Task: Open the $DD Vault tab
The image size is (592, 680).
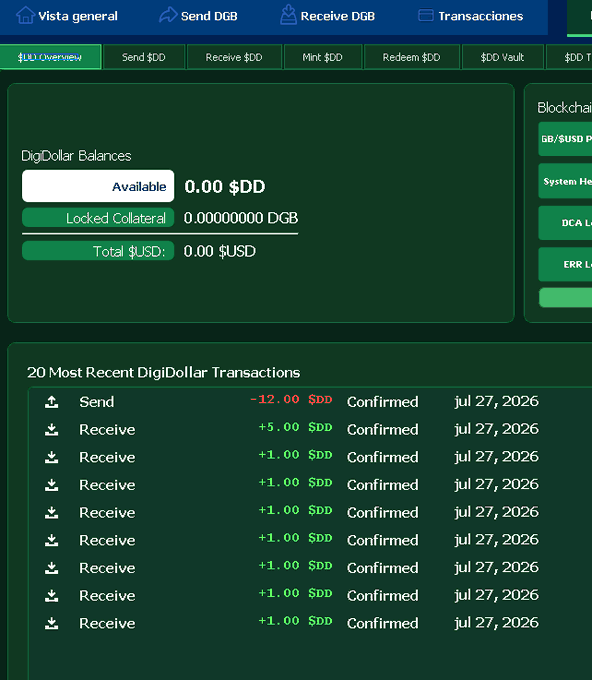Action: click(503, 57)
